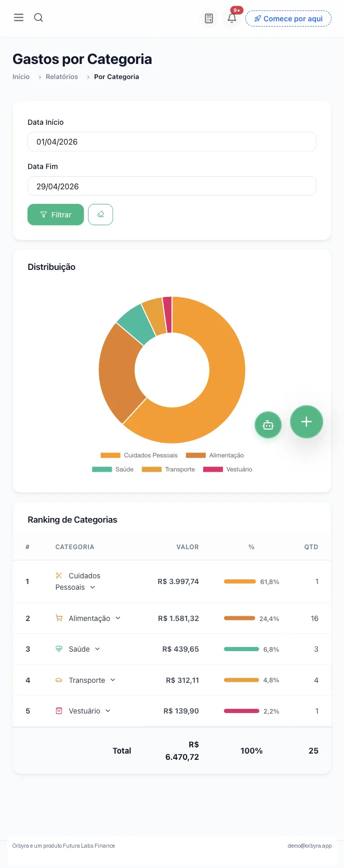The height and width of the screenshot is (868, 344).
Task: Toggle Cuidados Pessoais legend entry
Action: click(139, 456)
